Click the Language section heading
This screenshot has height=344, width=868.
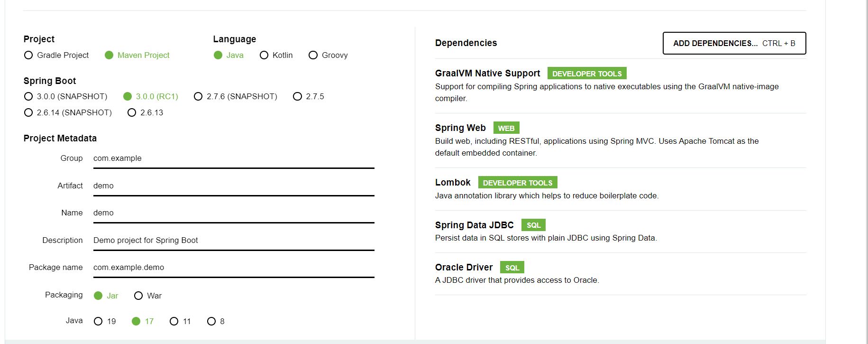pos(235,39)
